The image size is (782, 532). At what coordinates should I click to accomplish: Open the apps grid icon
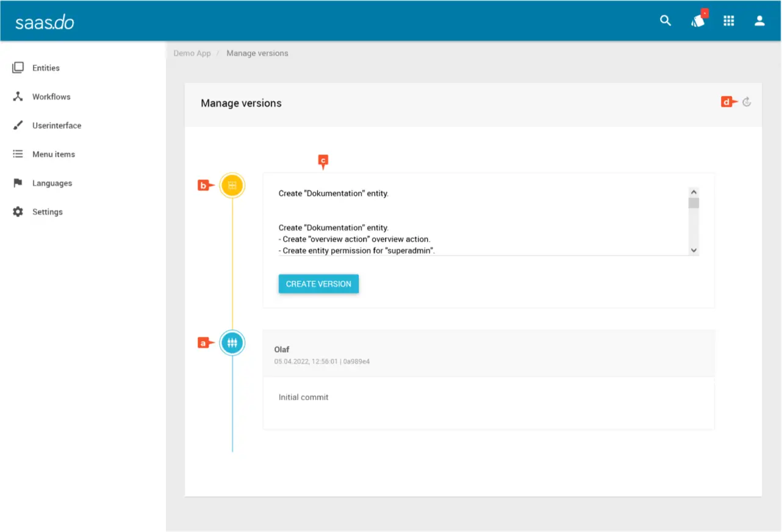(728, 21)
